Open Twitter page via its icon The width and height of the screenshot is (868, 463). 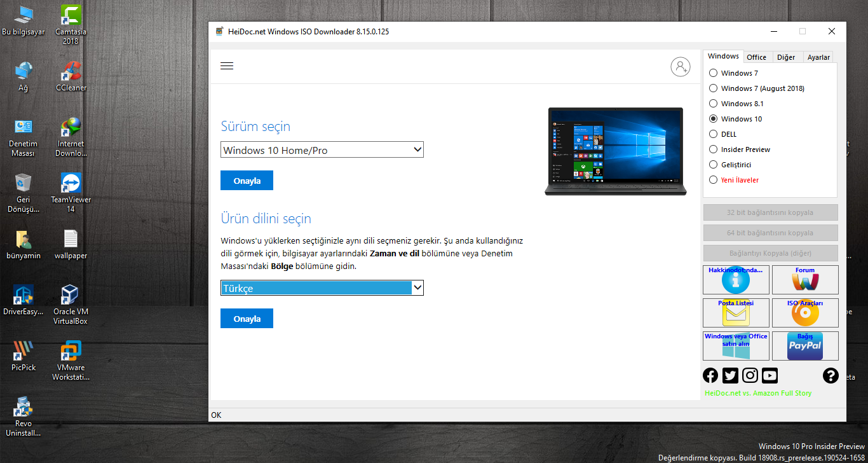tap(730, 375)
